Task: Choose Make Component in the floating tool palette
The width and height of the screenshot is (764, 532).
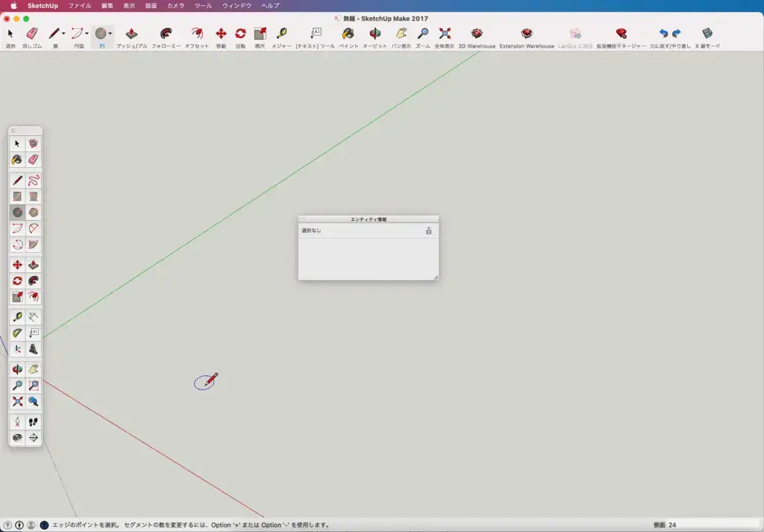Action: pos(33,144)
